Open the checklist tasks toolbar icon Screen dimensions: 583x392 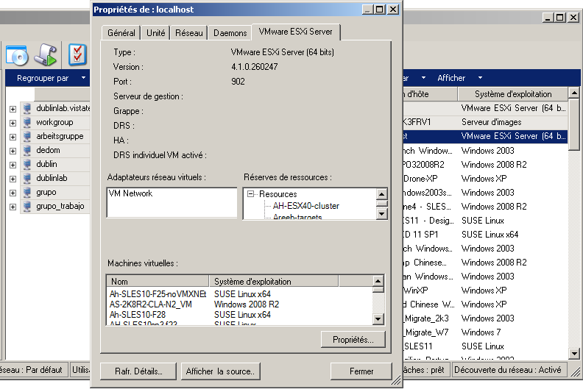pos(77,54)
